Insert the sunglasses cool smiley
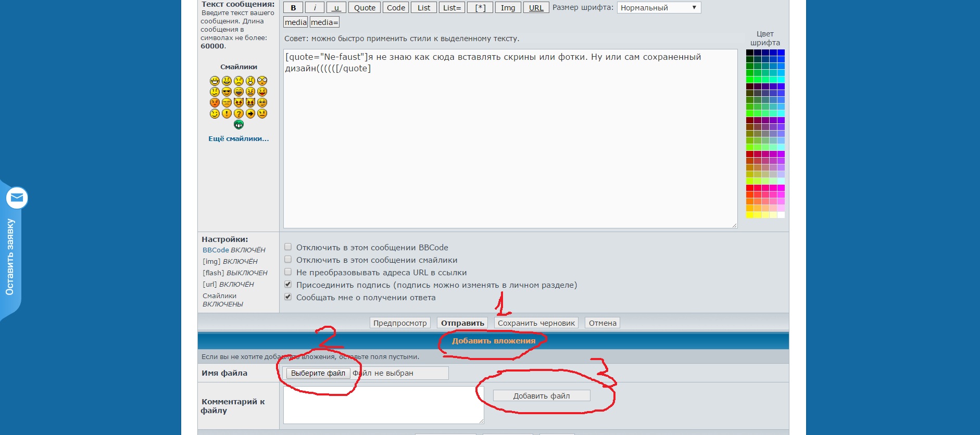Screen dimensions: 980x435 click(x=227, y=92)
